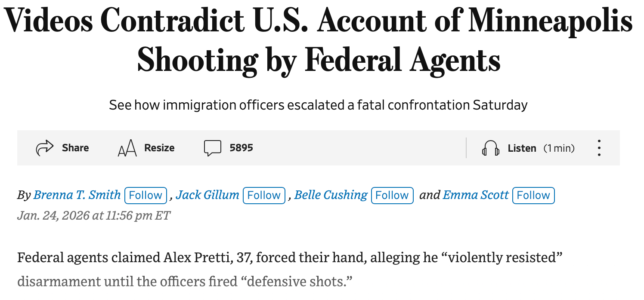Go to Emma Scott's author page
The height and width of the screenshot is (300, 644).
point(476,195)
